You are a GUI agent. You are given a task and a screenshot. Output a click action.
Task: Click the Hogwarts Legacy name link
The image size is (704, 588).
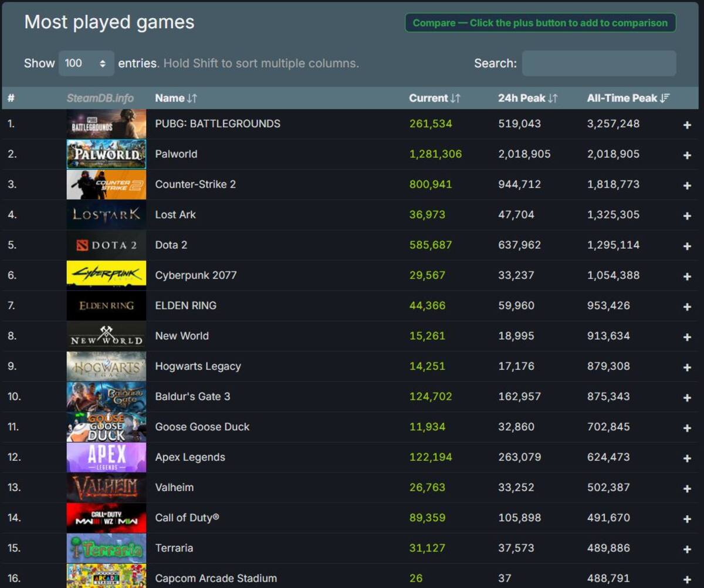198,366
